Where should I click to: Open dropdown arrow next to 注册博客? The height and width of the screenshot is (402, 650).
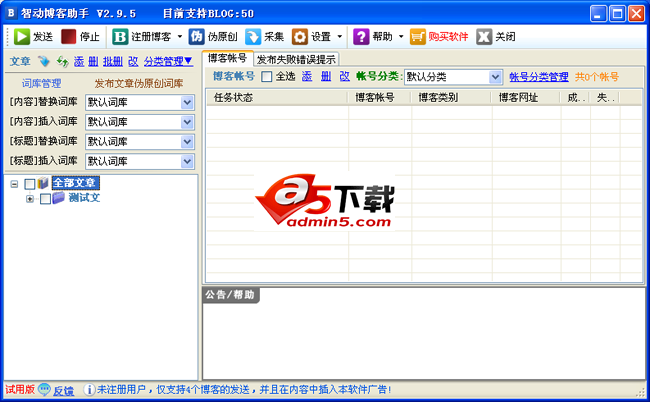[x=180, y=36]
